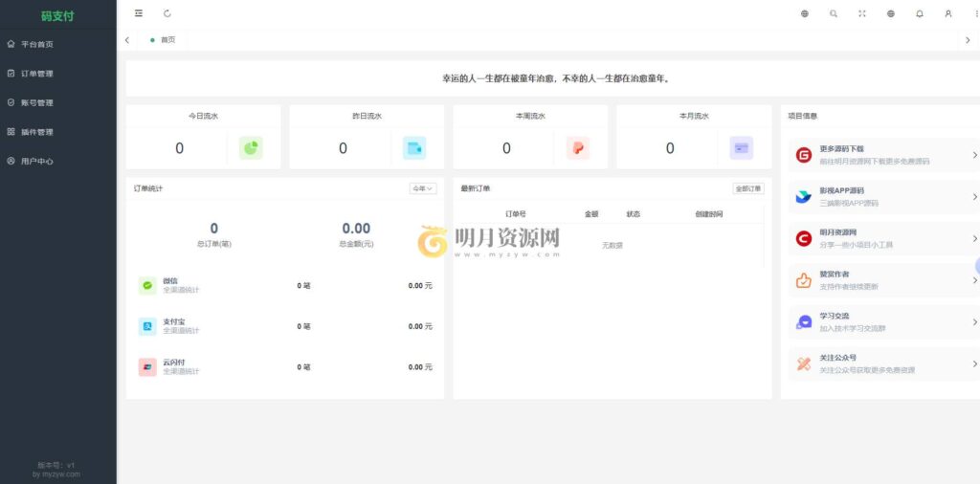Click the globe icon left of search

804,13
